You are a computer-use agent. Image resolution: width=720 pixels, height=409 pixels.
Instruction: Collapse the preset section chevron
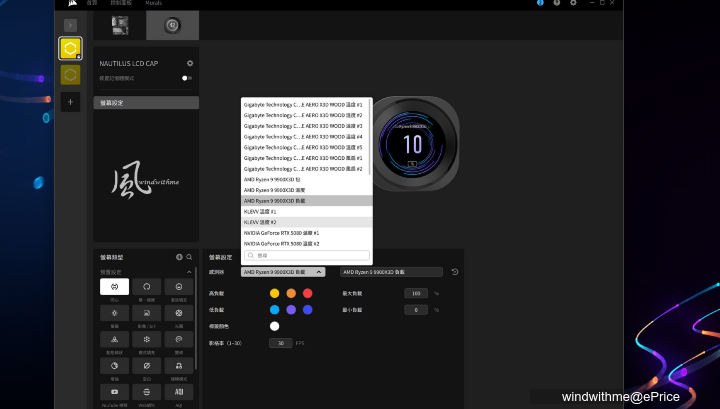tap(189, 272)
